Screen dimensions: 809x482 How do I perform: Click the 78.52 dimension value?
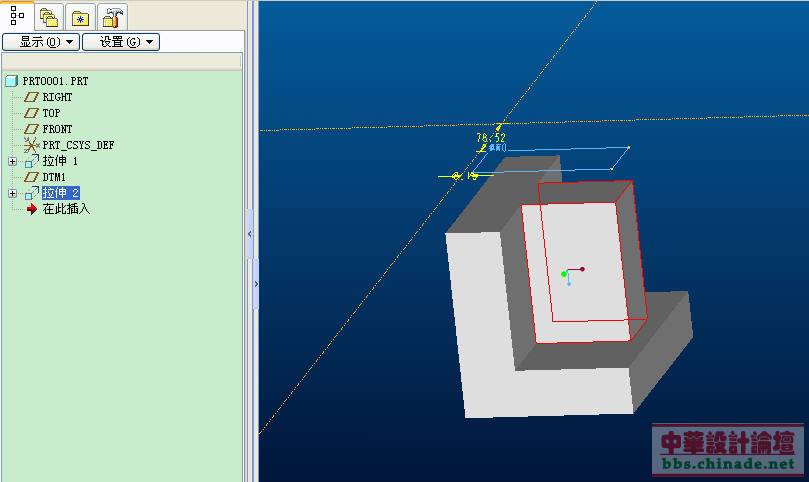491,138
